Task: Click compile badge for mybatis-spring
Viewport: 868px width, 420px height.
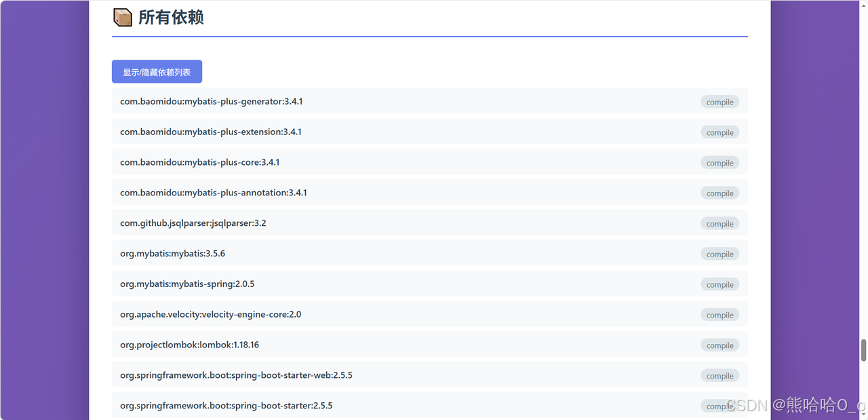Action: pyautogui.click(x=719, y=284)
